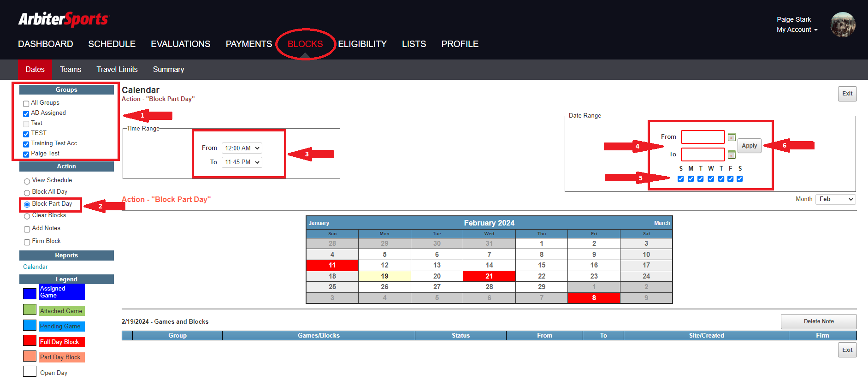Open the EVALUATIONS menu

click(181, 44)
